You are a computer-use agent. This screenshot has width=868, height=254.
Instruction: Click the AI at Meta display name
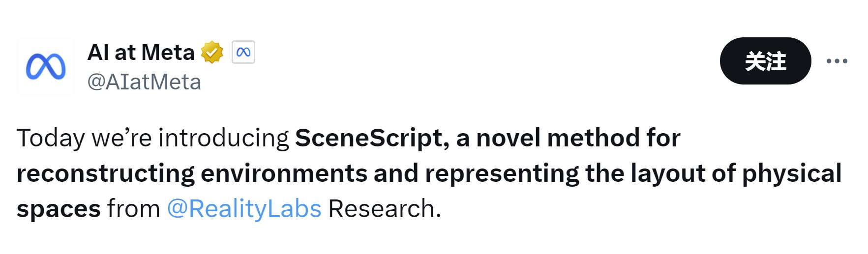tap(141, 52)
